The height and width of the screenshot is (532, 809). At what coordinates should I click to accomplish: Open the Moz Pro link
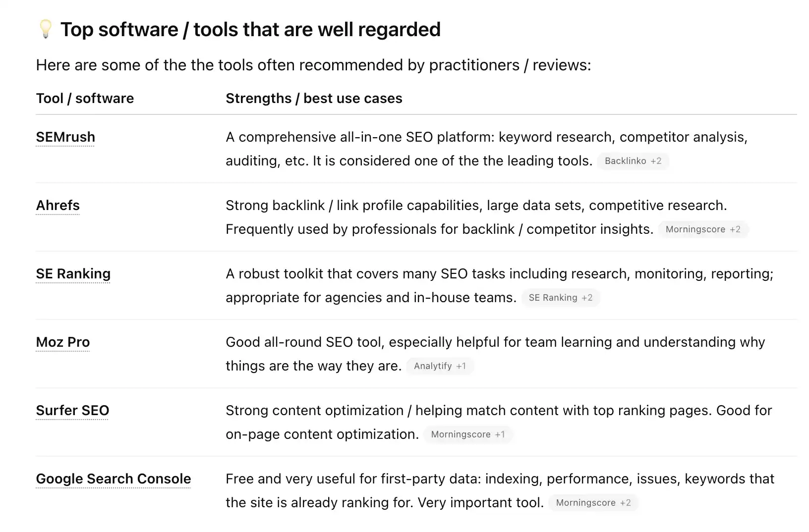coord(62,342)
